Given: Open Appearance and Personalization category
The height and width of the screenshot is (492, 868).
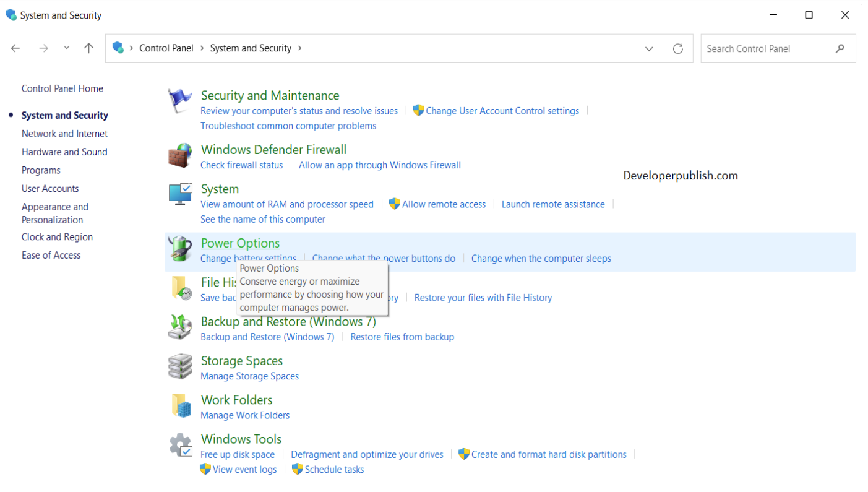Looking at the screenshot, I should coord(55,213).
